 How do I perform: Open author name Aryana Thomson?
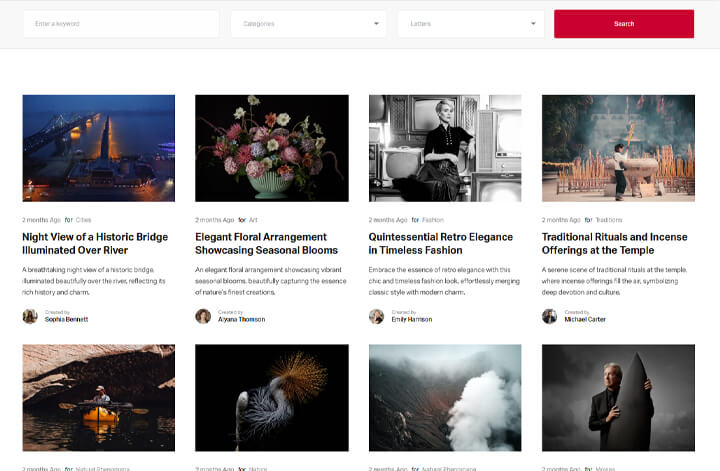[x=242, y=320]
